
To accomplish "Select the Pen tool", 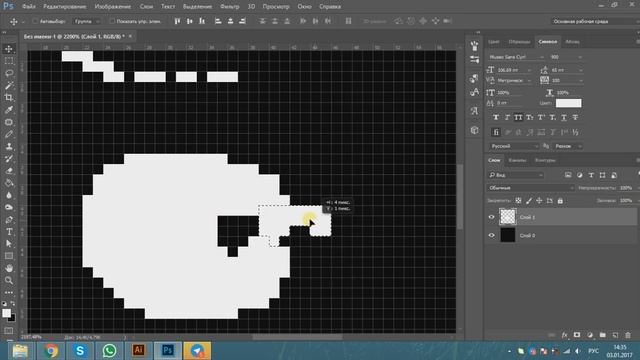I will point(9,220).
